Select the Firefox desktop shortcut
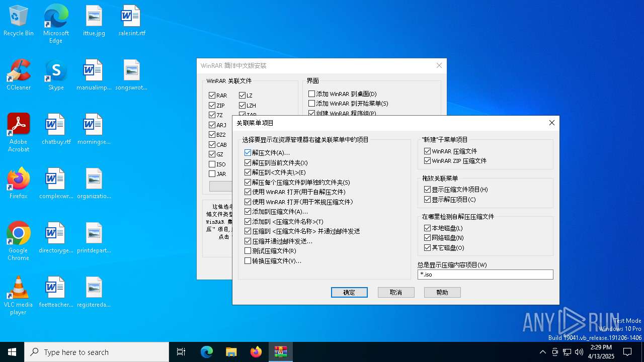This screenshot has width=644, height=362. [19, 184]
